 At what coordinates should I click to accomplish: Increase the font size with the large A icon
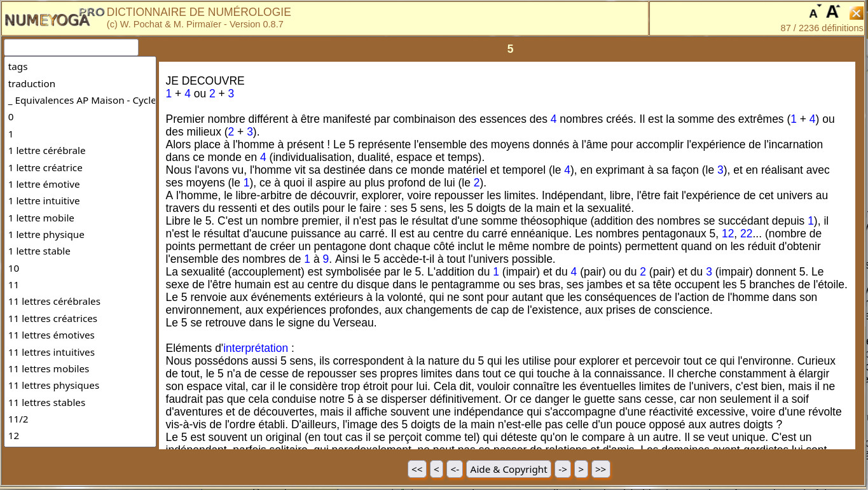pos(832,11)
